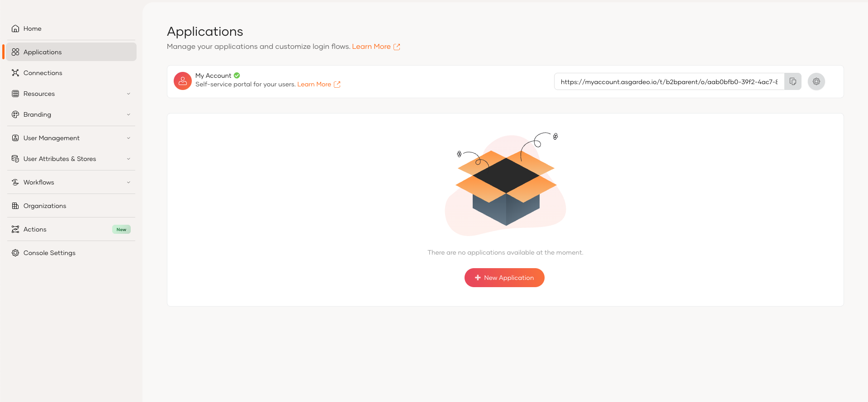Click the My Account avatar icon
868x402 pixels.
pyautogui.click(x=183, y=81)
